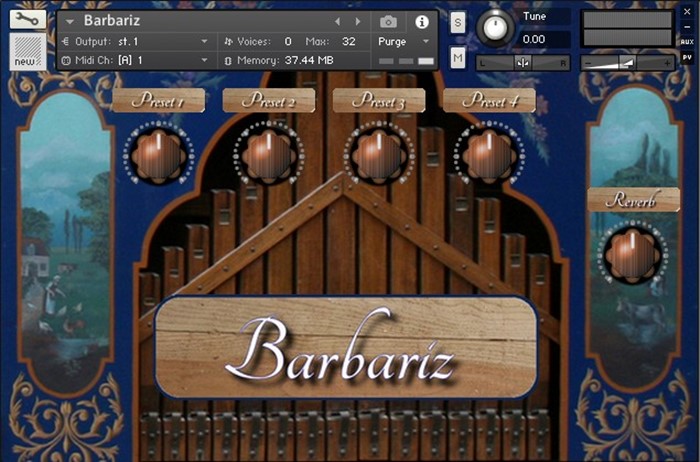Select Preset 1
700x462 pixels.
pyautogui.click(x=158, y=101)
